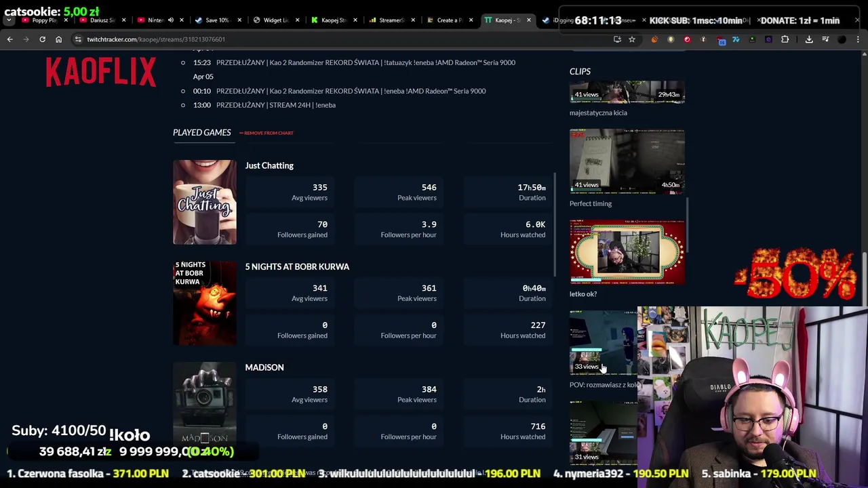This screenshot has width=868, height=488.
Task: Click the install app icon in address bar
Action: click(x=617, y=39)
